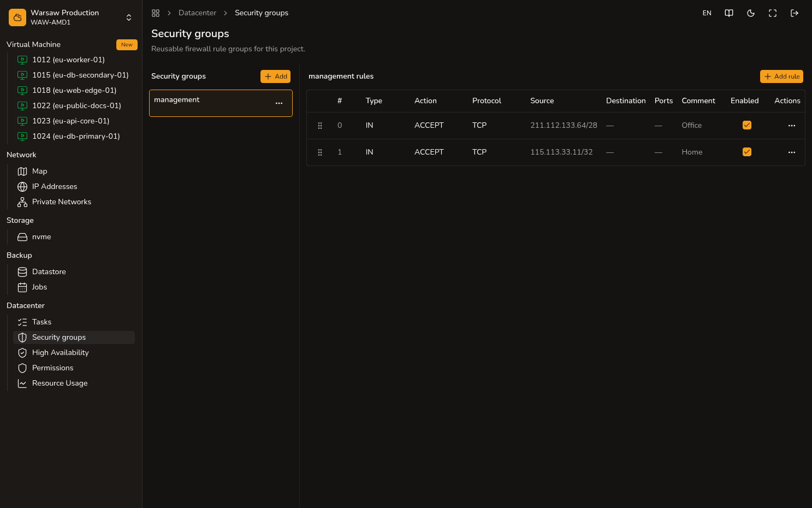Click the Source column header
Image resolution: width=812 pixels, height=508 pixels.
click(542, 101)
